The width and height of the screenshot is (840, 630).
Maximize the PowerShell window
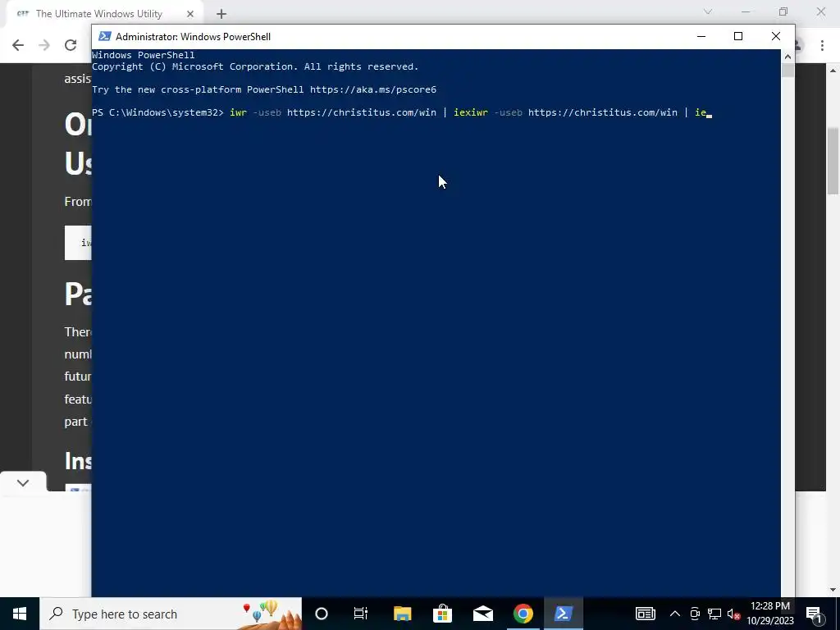pyautogui.click(x=738, y=36)
